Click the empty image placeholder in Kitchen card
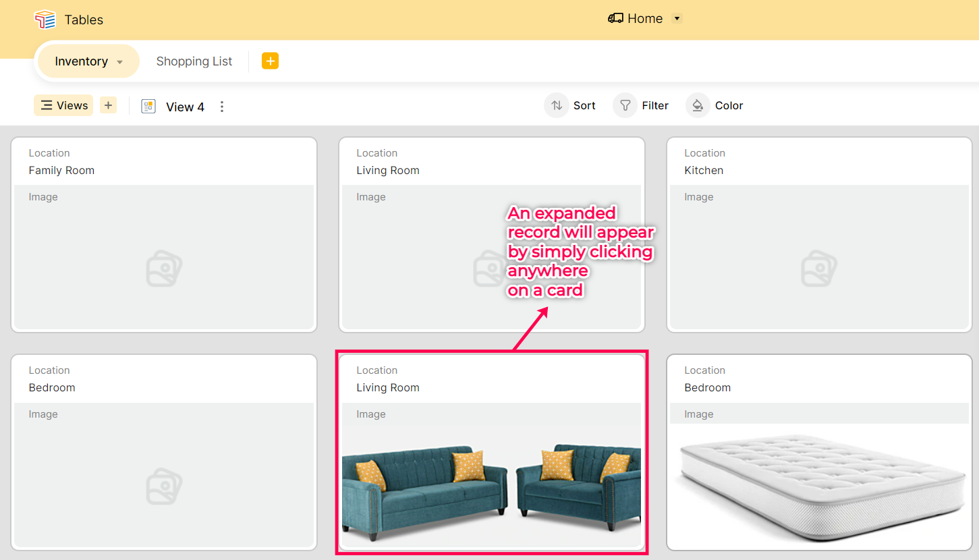The width and height of the screenshot is (979, 560). [819, 269]
